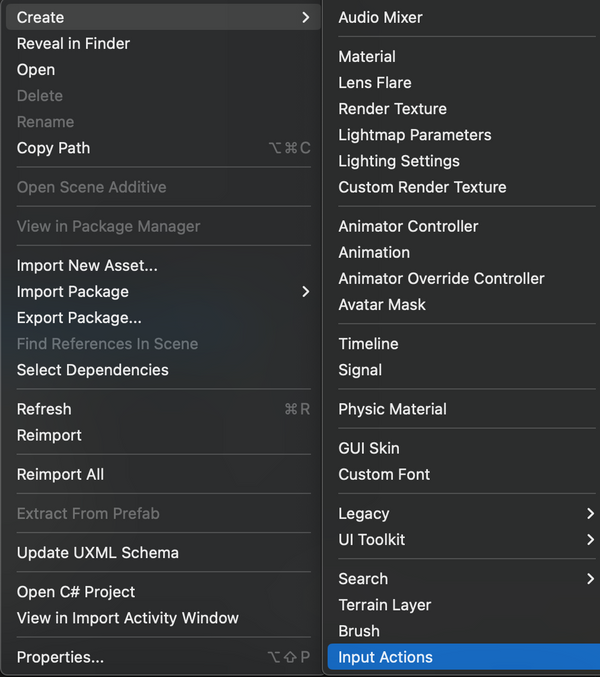Create a new Terrain Layer
Screen dimensions: 600x677
(x=386, y=605)
